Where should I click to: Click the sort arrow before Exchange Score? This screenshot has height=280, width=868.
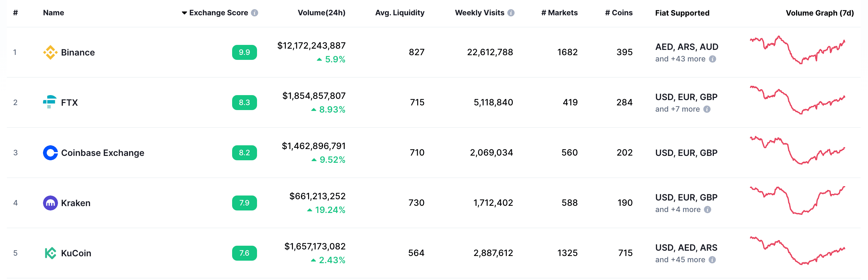click(184, 13)
